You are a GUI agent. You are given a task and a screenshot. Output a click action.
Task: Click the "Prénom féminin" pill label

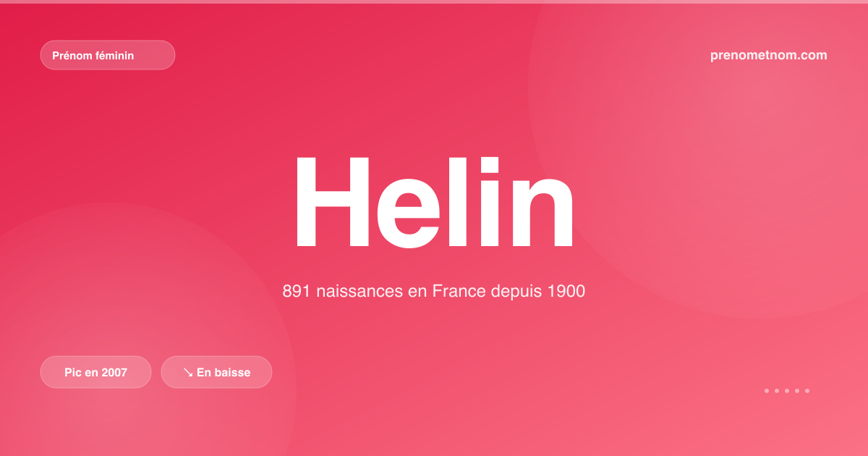[108, 55]
